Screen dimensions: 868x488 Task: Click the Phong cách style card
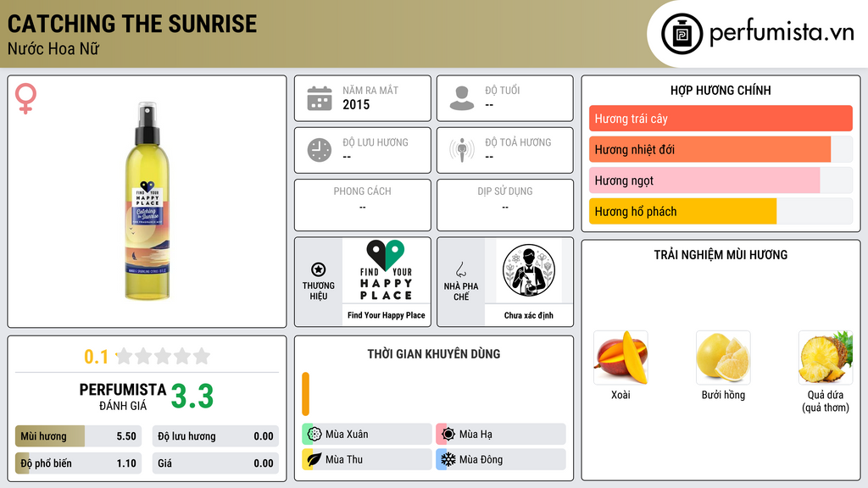pyautogui.click(x=363, y=205)
